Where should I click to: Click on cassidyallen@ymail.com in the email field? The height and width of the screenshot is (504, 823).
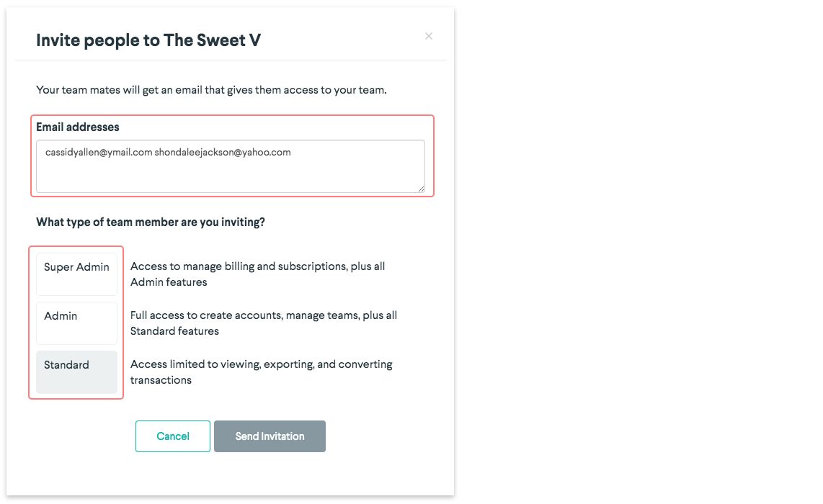click(x=99, y=153)
